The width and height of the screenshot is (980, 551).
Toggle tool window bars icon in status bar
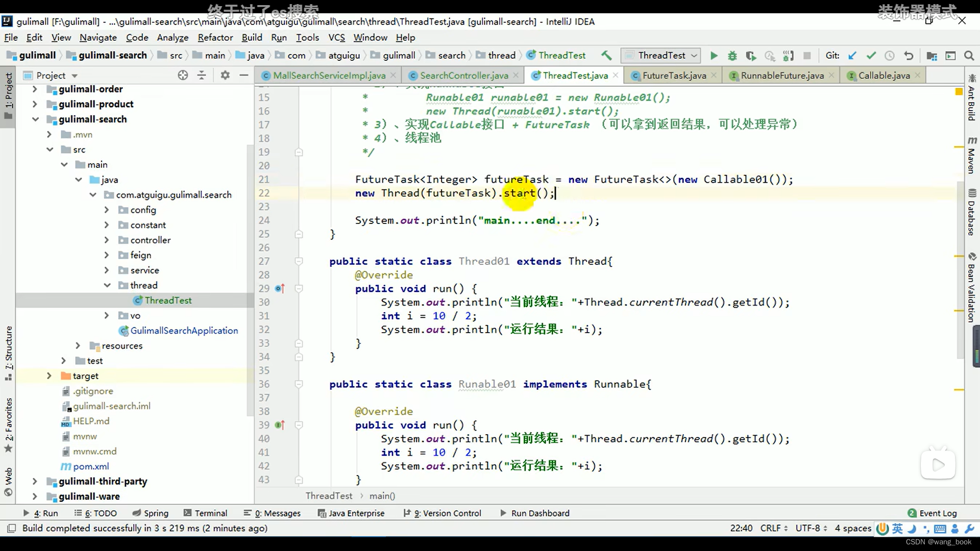pyautogui.click(x=11, y=528)
